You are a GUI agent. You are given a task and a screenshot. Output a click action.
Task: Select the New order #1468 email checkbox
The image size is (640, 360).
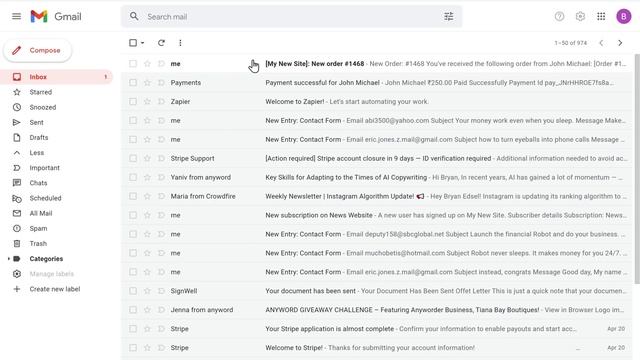point(133,64)
